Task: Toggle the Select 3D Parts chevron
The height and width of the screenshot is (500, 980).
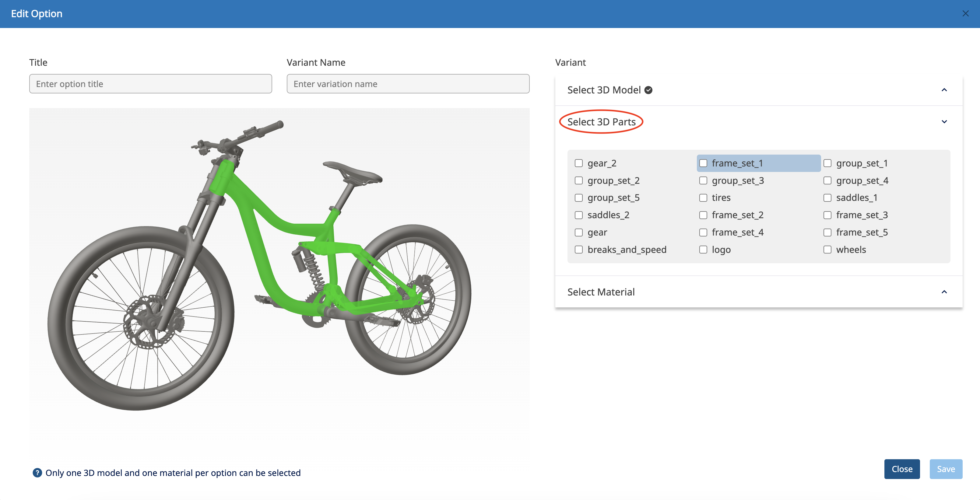Action: 944,122
